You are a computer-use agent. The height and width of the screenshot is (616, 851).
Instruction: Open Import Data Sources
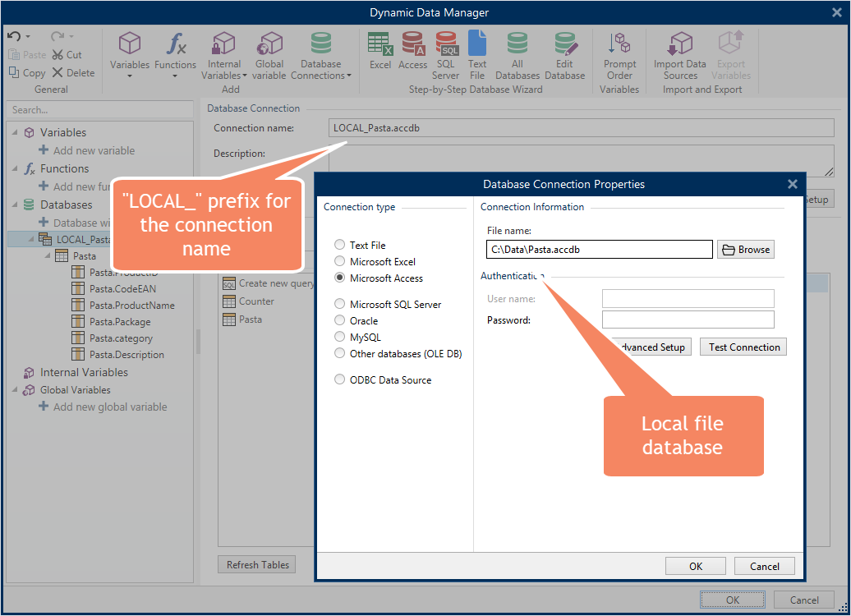[x=679, y=56]
